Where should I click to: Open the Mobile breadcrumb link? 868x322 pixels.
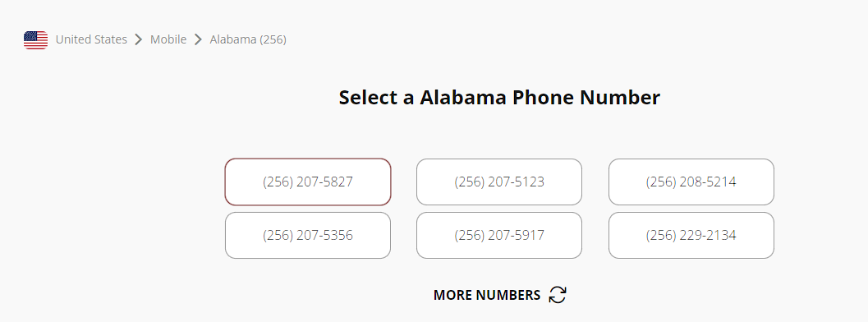[x=168, y=39]
